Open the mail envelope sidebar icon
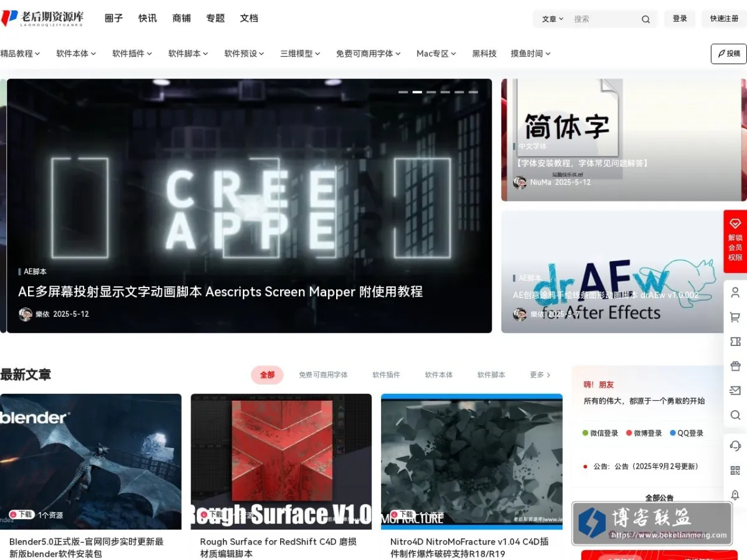The image size is (747, 560). (x=735, y=391)
